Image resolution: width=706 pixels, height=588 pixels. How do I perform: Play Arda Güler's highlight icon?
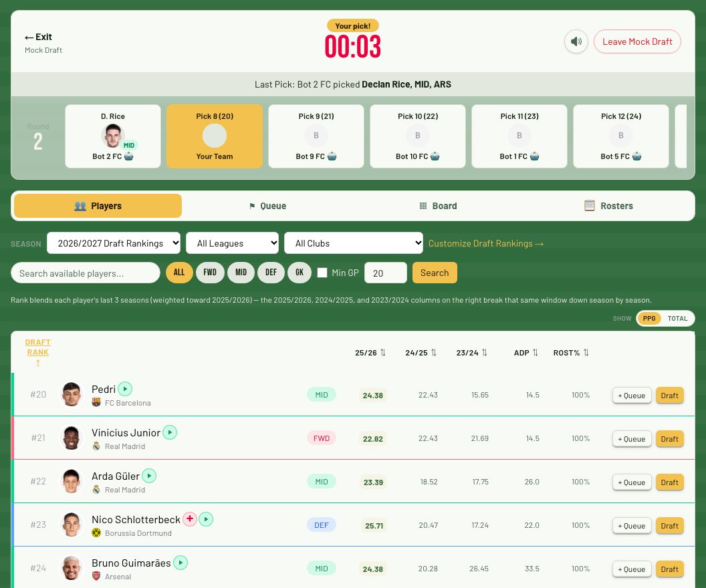pos(149,476)
